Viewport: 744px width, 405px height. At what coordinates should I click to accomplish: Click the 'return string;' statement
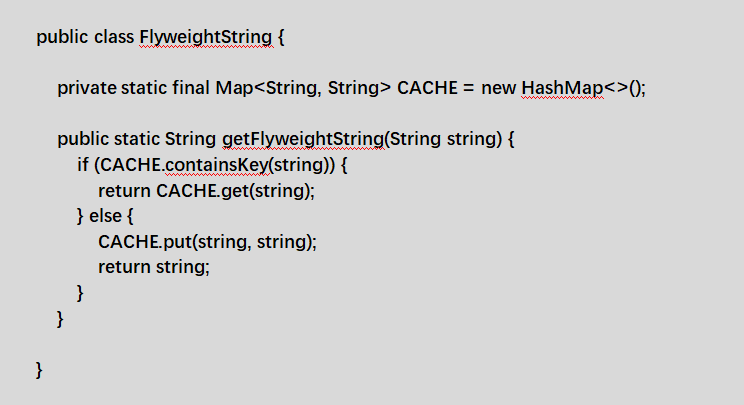tap(154, 267)
